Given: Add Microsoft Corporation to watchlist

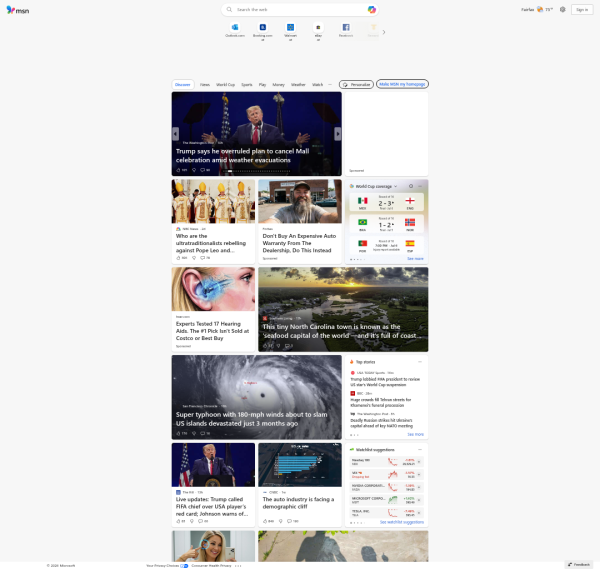Looking at the screenshot, I should [x=419, y=500].
